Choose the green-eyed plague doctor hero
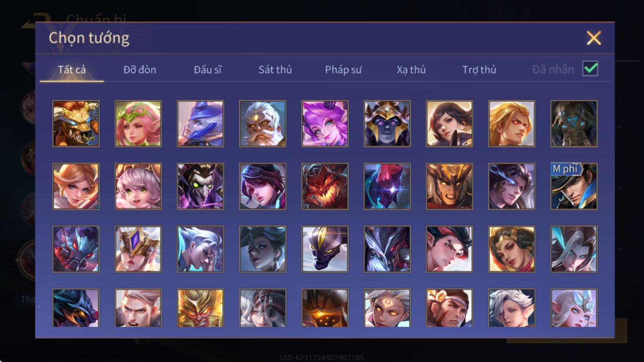 coord(200,186)
